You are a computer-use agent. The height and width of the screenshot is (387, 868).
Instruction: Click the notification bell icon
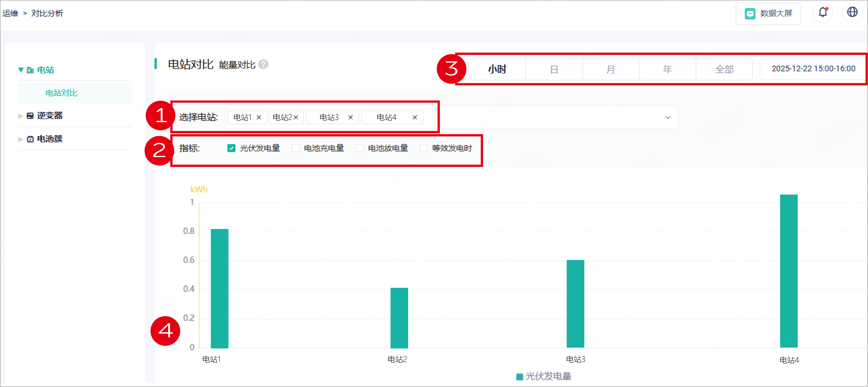coord(823,12)
